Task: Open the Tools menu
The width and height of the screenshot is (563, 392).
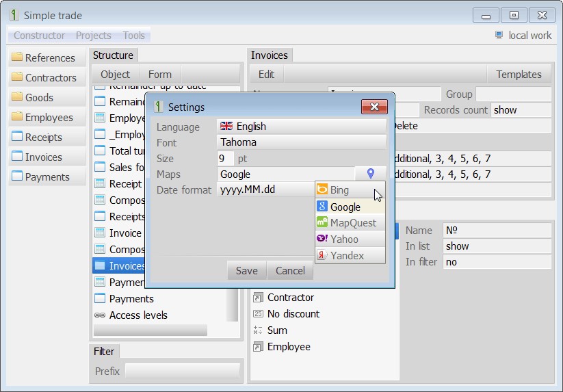Action: [134, 36]
